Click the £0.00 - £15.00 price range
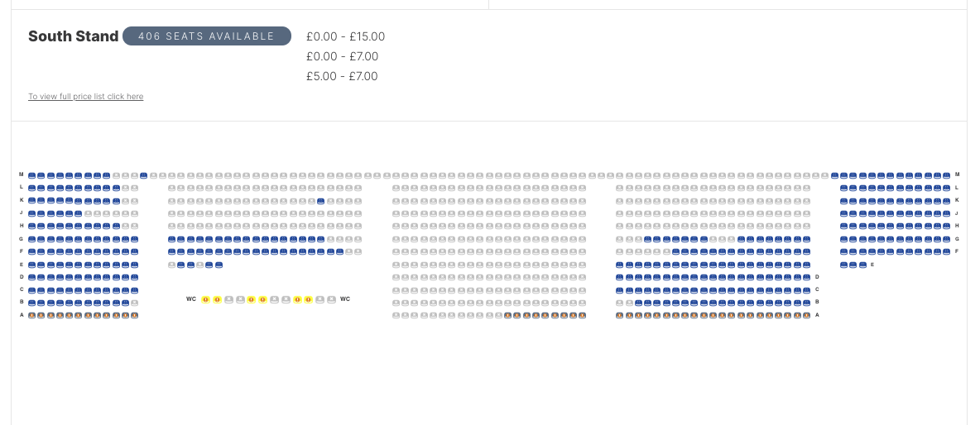The height and width of the screenshot is (425, 980). tap(346, 36)
